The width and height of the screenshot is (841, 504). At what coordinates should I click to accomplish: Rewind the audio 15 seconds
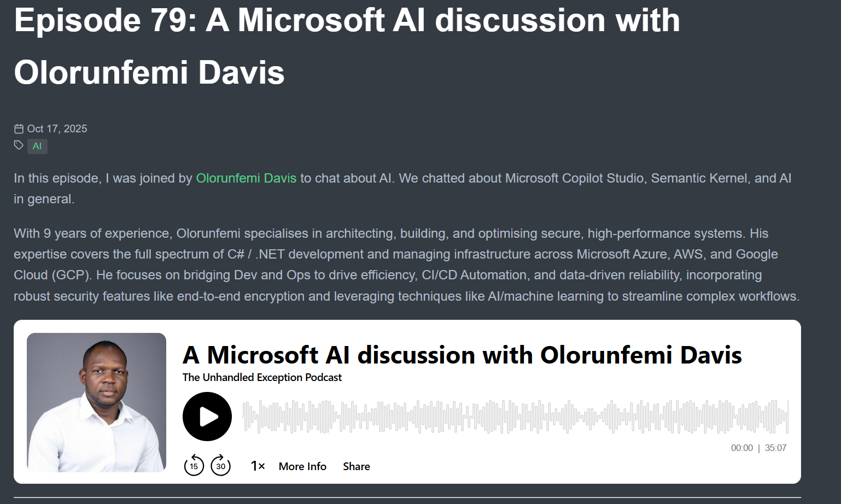tap(194, 466)
